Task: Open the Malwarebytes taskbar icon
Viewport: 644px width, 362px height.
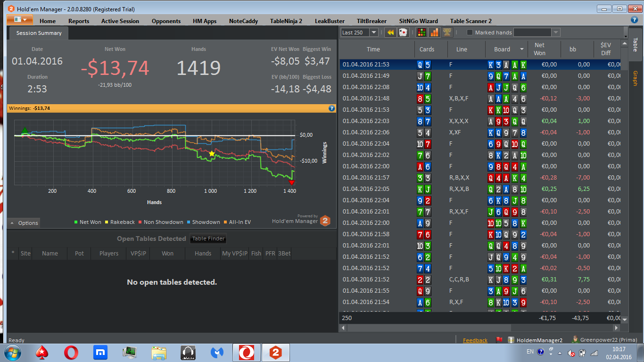Action: click(217, 353)
